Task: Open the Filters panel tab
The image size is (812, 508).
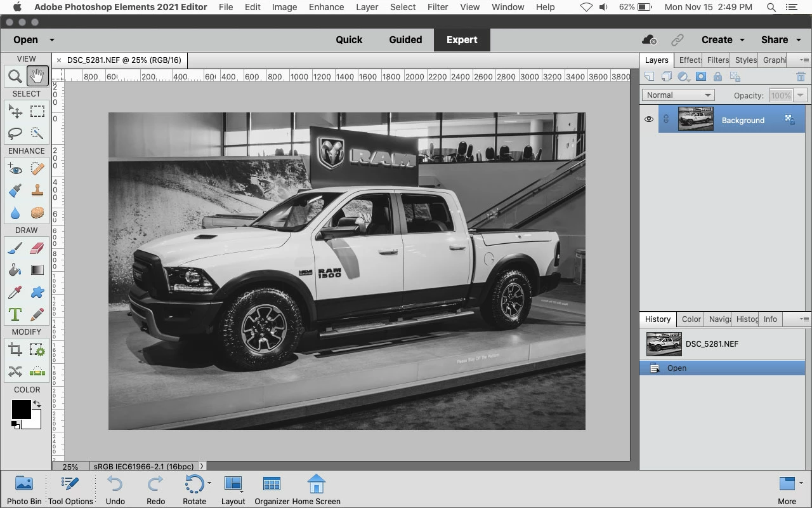Action: [717, 60]
